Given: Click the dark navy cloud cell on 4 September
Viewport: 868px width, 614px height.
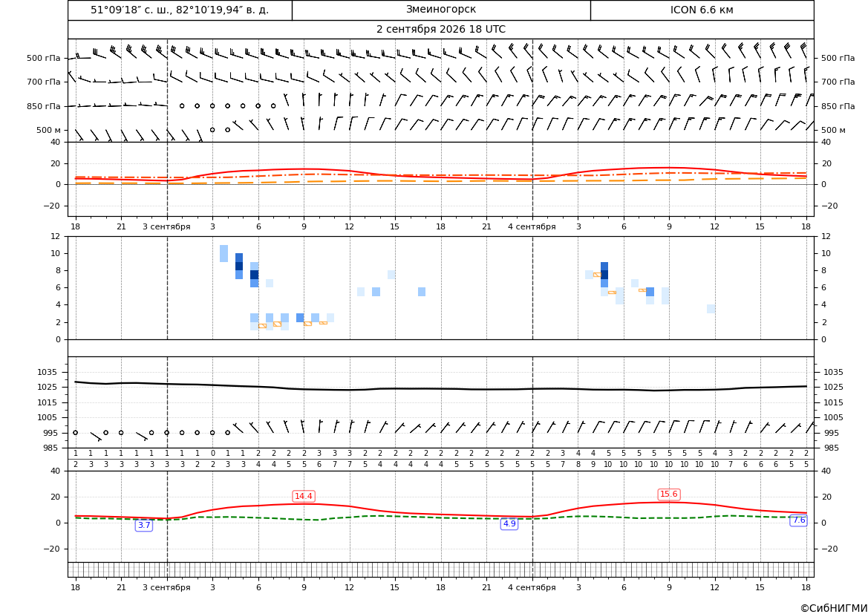Looking at the screenshot, I should [x=604, y=275].
